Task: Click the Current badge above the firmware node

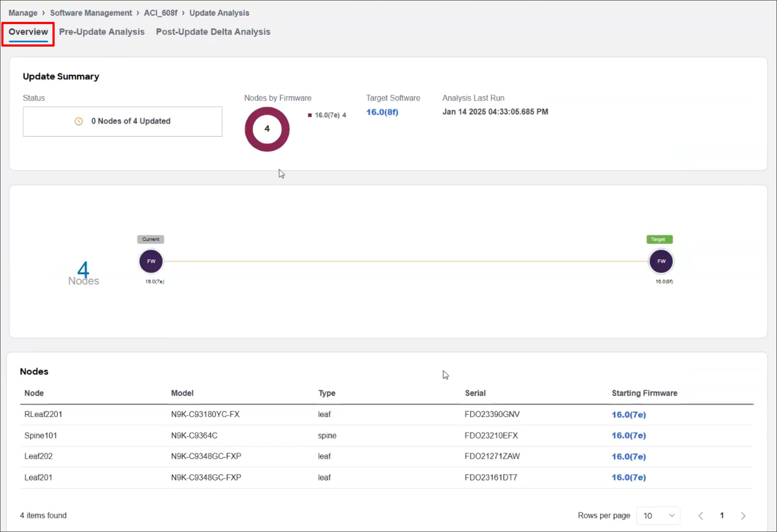Action: pos(150,239)
